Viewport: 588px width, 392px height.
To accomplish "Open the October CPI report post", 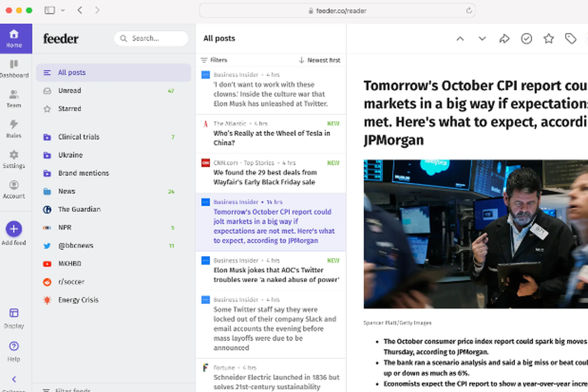I will click(270, 222).
